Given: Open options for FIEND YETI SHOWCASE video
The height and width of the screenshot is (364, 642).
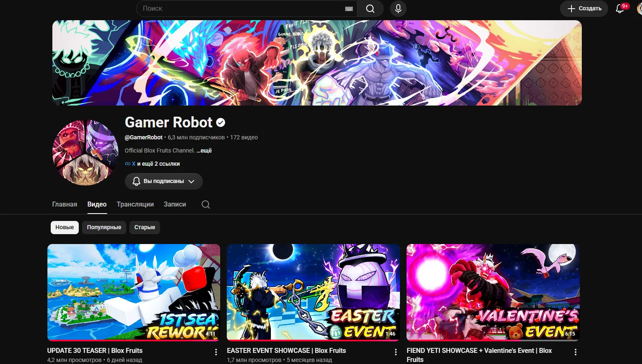Looking at the screenshot, I should (x=575, y=352).
